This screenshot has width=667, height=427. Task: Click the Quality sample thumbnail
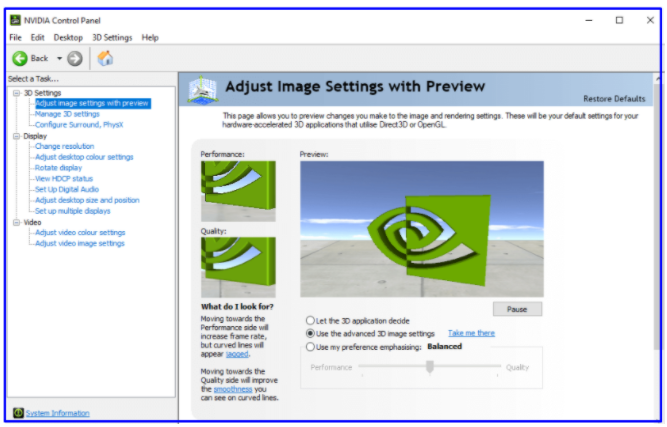click(238, 267)
